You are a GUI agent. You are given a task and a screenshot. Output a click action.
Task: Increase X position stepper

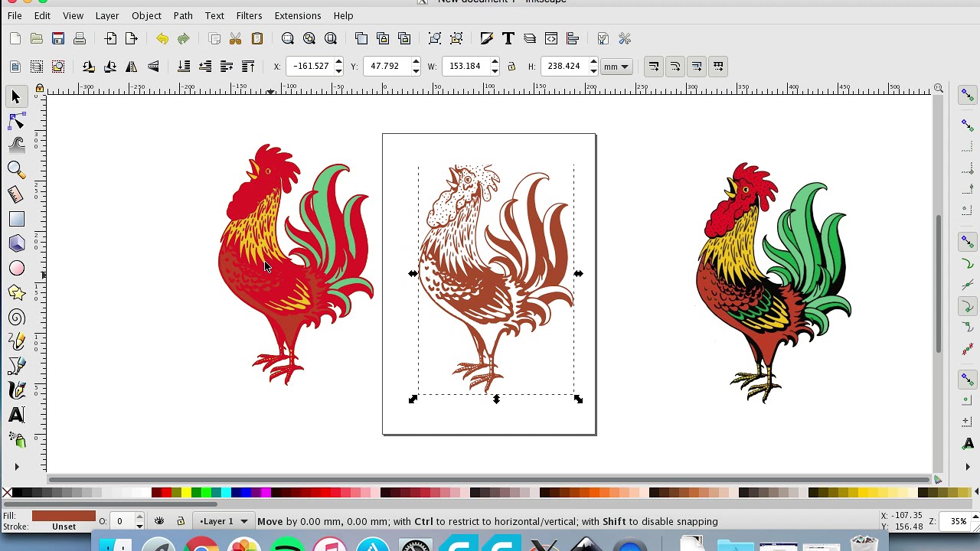338,62
